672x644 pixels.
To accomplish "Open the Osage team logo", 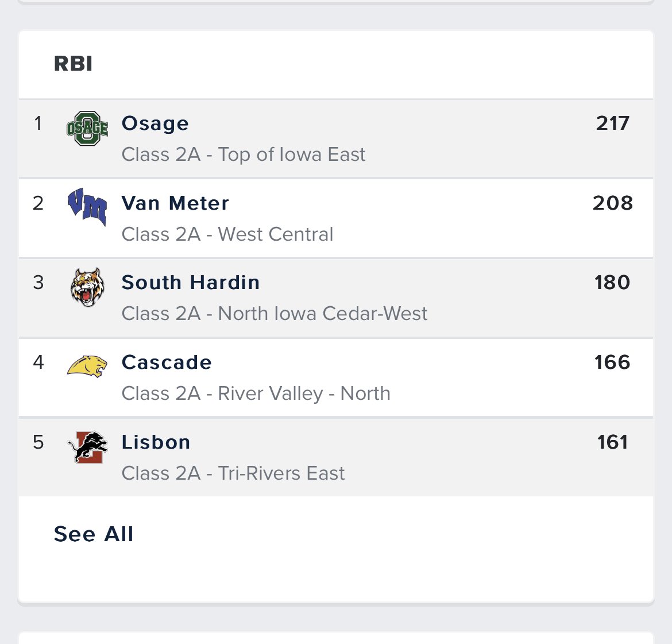I will (87, 128).
